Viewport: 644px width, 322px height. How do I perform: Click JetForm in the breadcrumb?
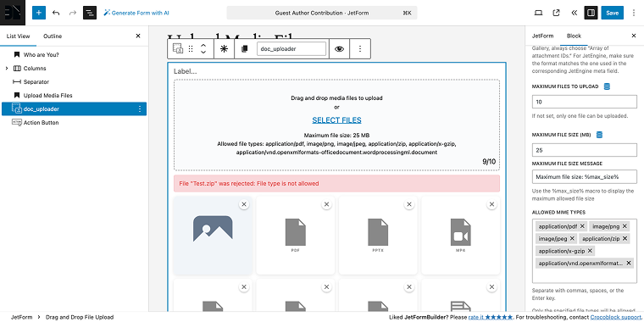(x=20, y=317)
